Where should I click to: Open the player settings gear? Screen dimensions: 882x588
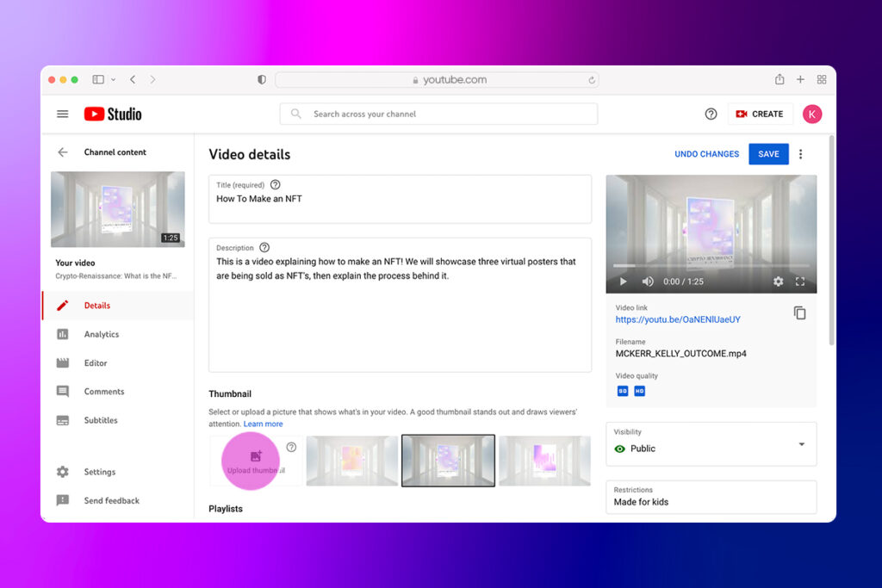[x=778, y=282]
